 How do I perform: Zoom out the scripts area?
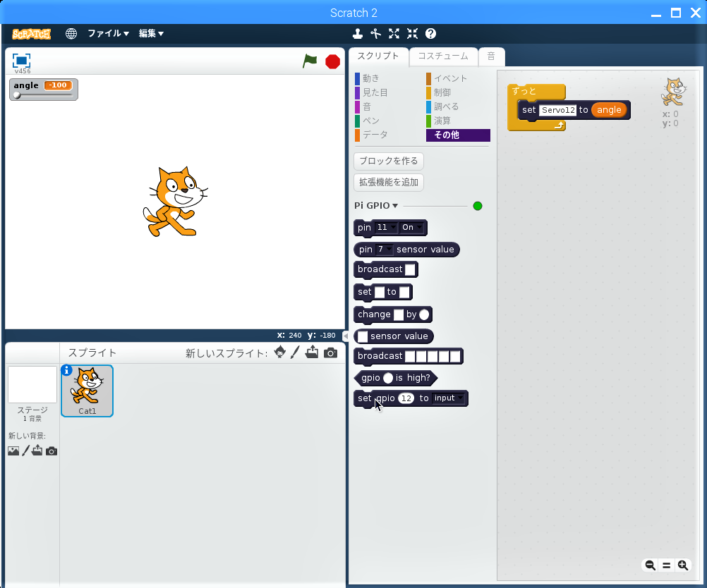(650, 565)
